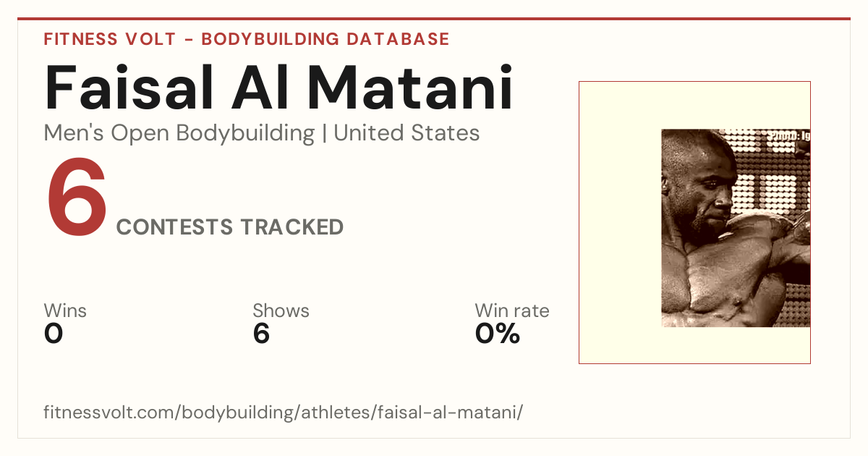Click the Win rate label
This screenshot has height=456, width=868.
tap(512, 311)
